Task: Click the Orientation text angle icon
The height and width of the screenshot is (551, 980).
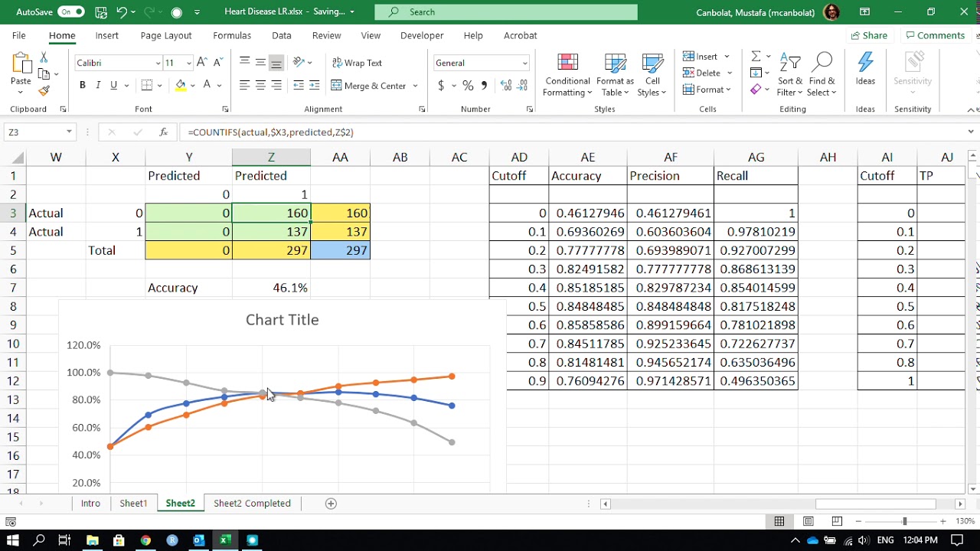Action: pyautogui.click(x=299, y=63)
